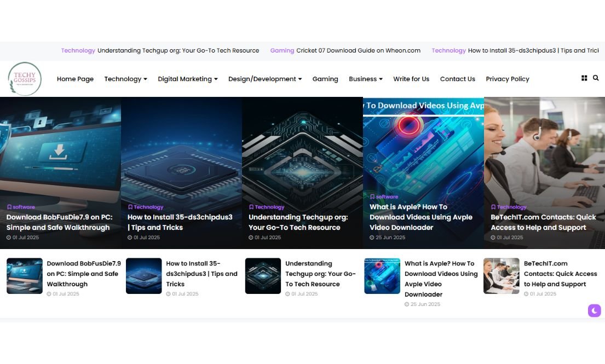Expand the Digital Marketing dropdown menu

tap(188, 79)
